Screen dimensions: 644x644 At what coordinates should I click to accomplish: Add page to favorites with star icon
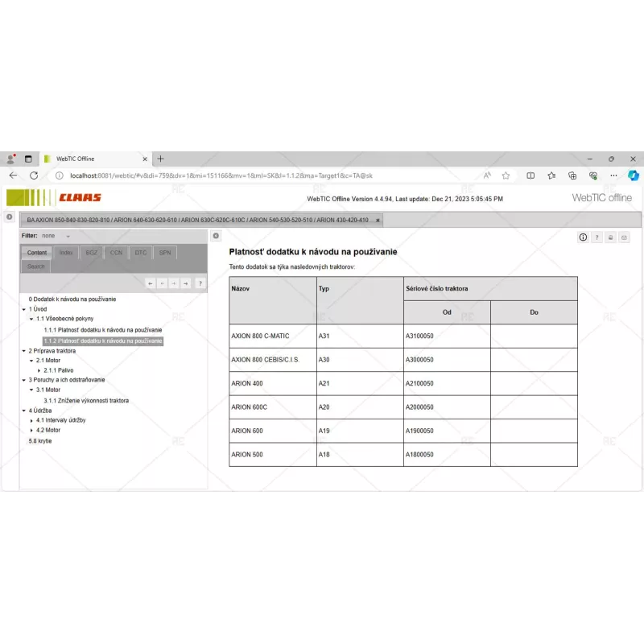[x=506, y=175]
